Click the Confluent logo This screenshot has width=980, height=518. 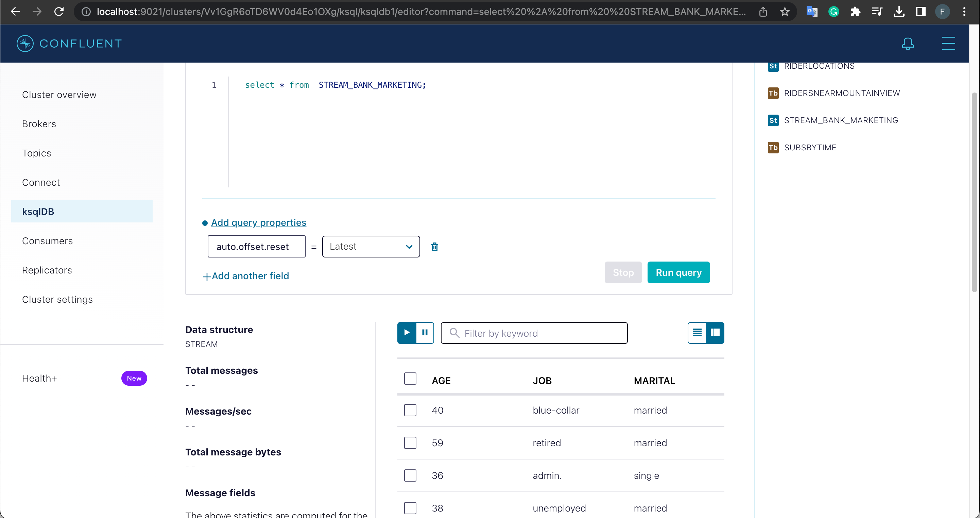(69, 44)
